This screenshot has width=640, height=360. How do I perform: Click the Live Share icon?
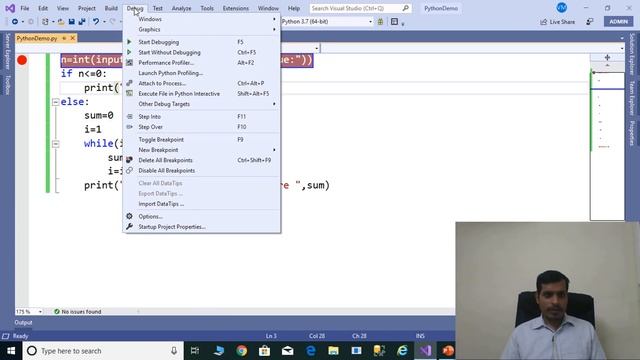coord(543,22)
